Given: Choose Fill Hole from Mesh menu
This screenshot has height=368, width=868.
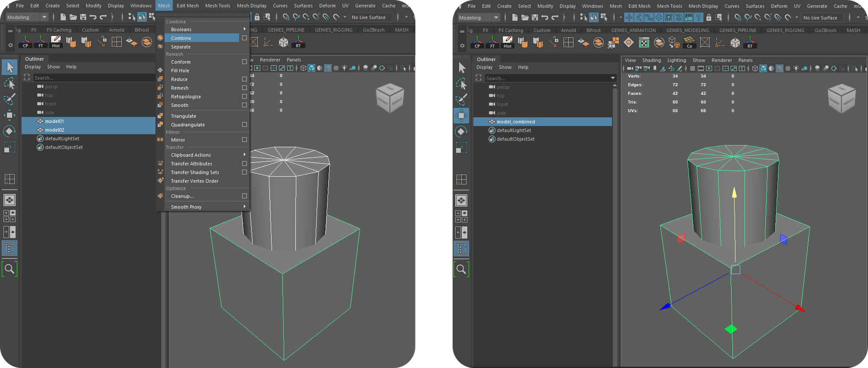Looking at the screenshot, I should [x=180, y=71].
